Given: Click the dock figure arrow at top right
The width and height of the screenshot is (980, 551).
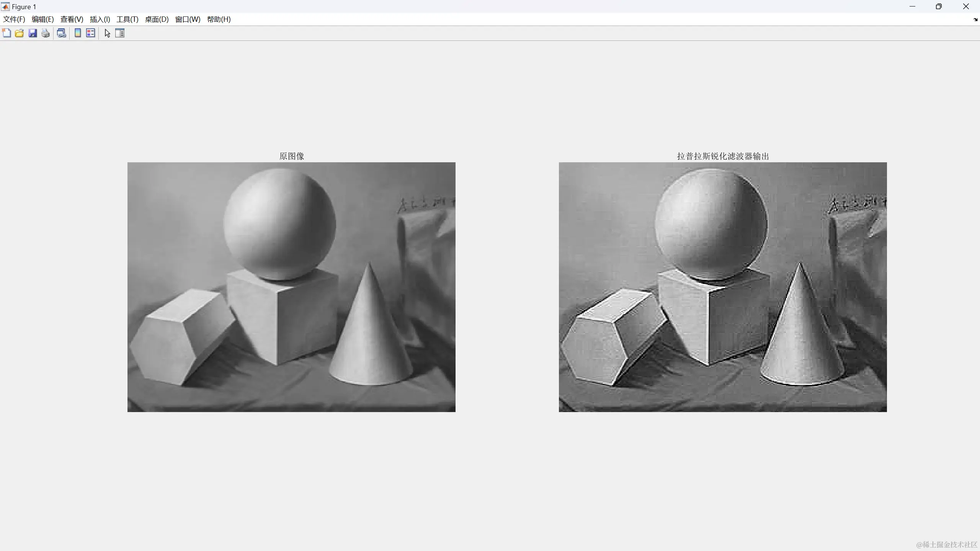Looking at the screenshot, I should pos(975,20).
